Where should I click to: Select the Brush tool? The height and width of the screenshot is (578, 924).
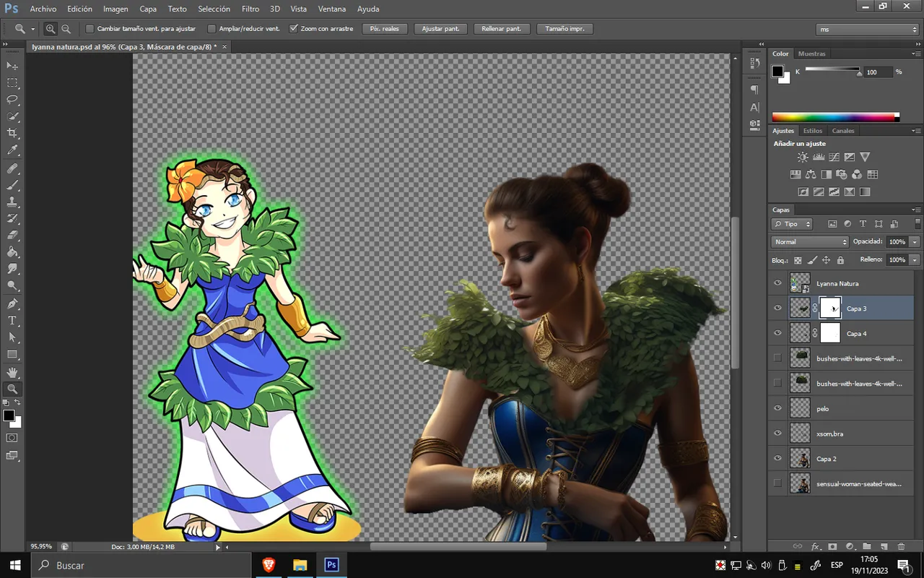12,185
